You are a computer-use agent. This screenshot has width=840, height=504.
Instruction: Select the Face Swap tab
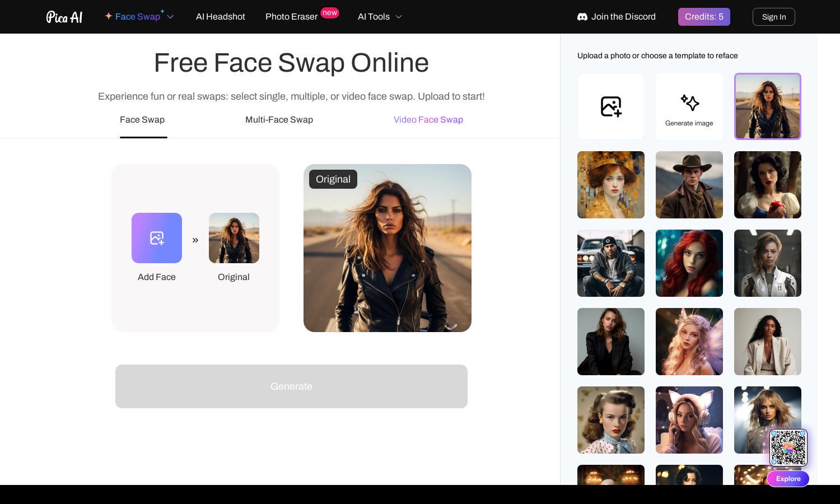pyautogui.click(x=142, y=120)
